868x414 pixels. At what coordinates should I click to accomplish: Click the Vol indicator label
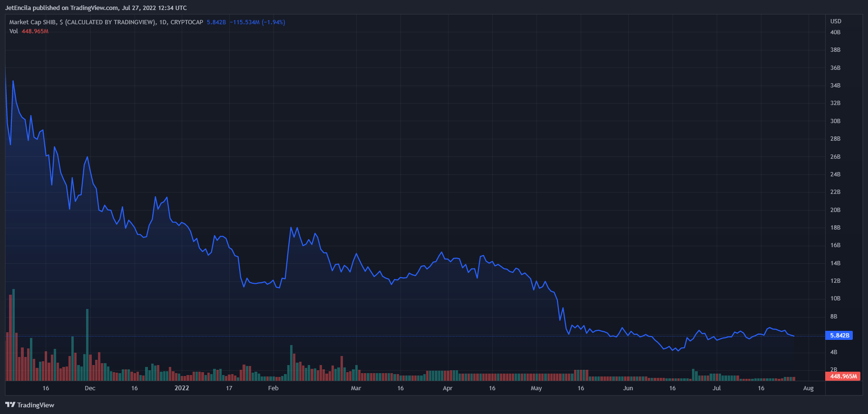click(13, 31)
